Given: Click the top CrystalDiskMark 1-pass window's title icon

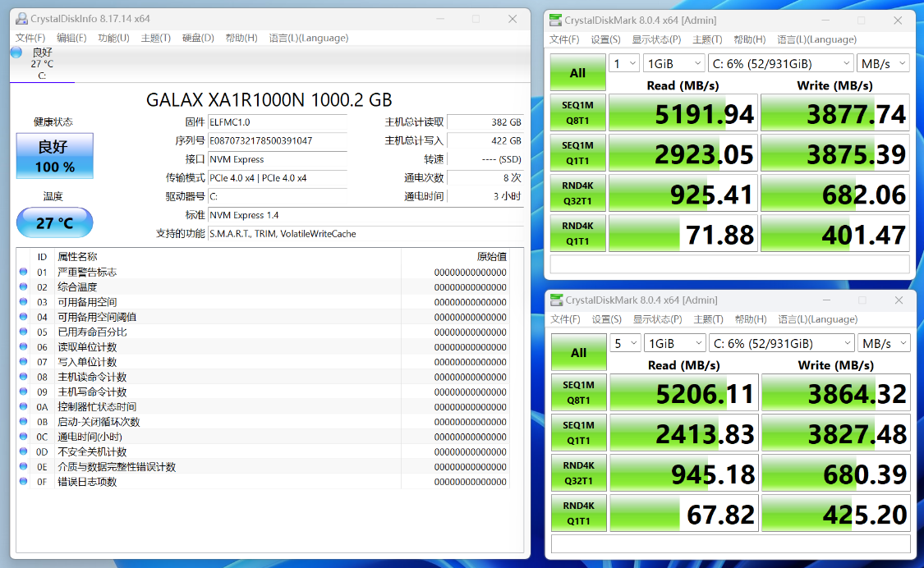Looking at the screenshot, I should pos(555,21).
